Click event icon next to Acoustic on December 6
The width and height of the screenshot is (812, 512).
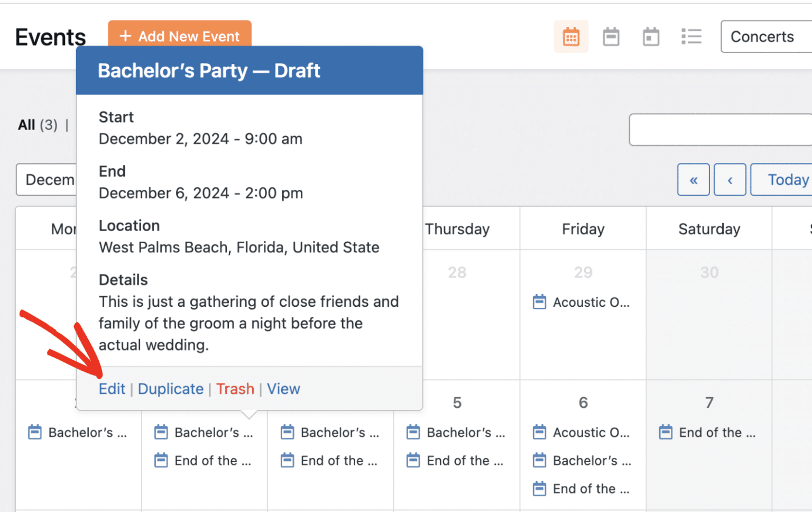pos(539,432)
